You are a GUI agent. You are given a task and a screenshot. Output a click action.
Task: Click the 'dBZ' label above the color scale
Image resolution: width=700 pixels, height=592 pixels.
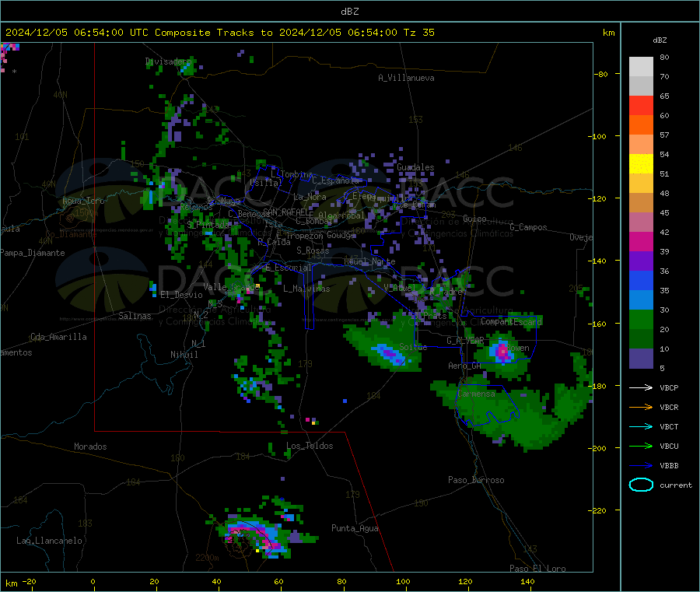coord(660,40)
